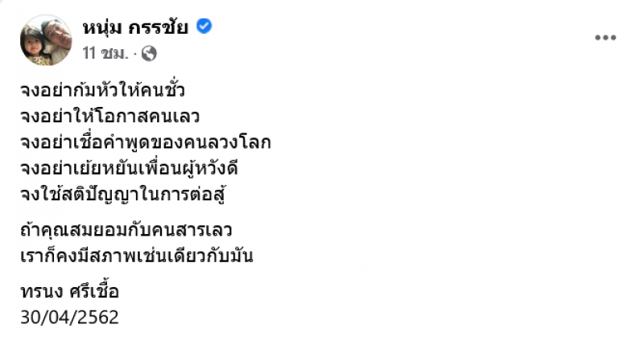Click the phrase 'เช่นเดียวกับมัน' in the post
Screen dimensions: 644x341
[x=205, y=257]
